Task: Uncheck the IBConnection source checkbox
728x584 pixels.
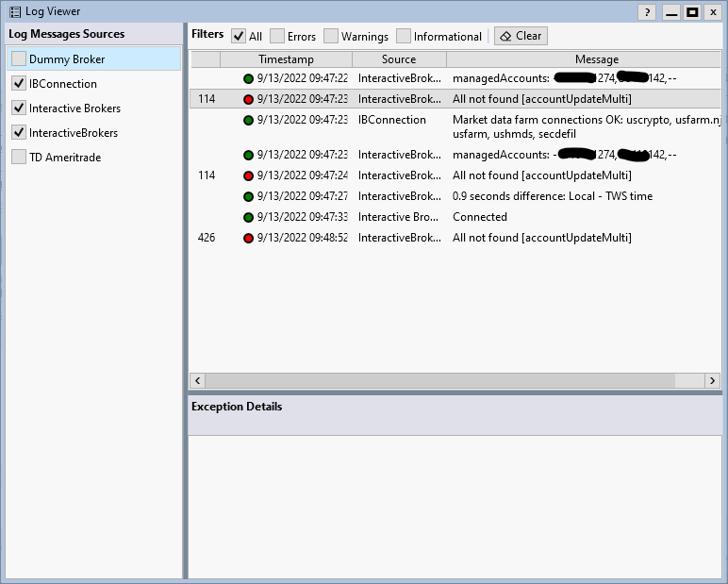Action: click(x=19, y=84)
